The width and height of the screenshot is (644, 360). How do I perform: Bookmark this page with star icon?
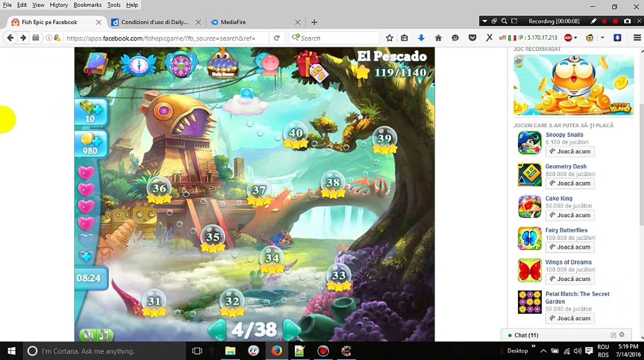[x=390, y=38]
